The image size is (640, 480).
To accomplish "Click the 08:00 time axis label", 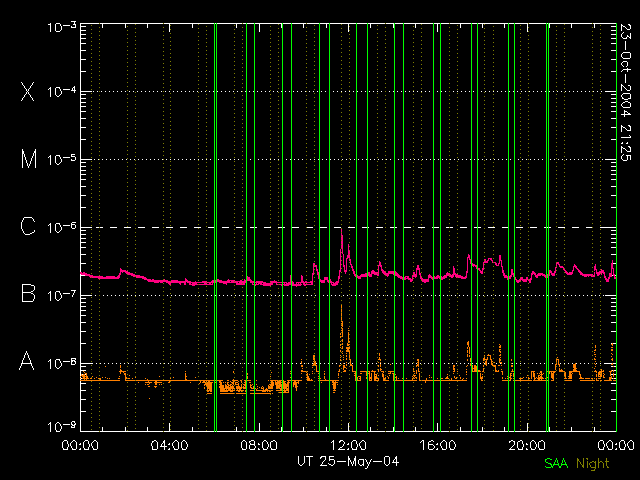I will click(x=259, y=445).
